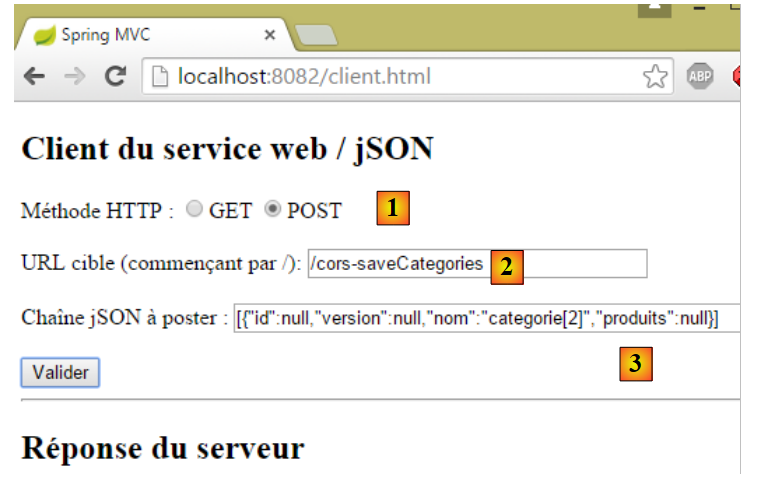This screenshot has height=504, width=780.
Task: Open the Adblock Plus (ABP) extension icon
Action: 700,77
